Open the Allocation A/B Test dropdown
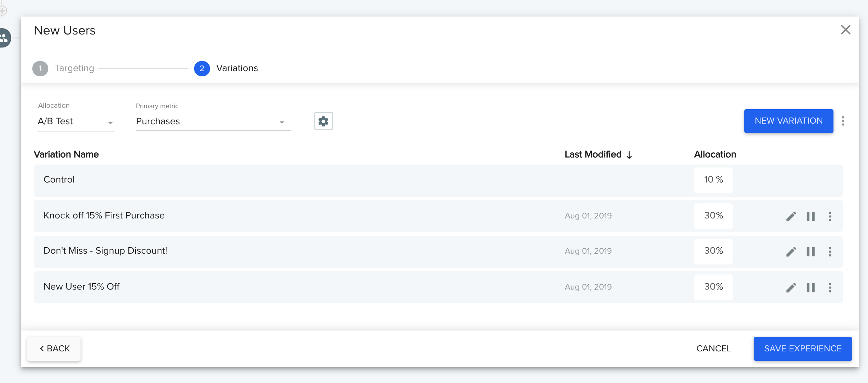Screen dimensions: 868x383 [76, 121]
